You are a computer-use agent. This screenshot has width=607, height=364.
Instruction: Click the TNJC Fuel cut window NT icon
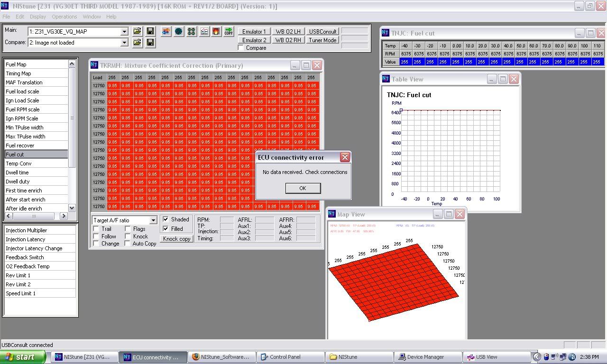[x=386, y=33]
